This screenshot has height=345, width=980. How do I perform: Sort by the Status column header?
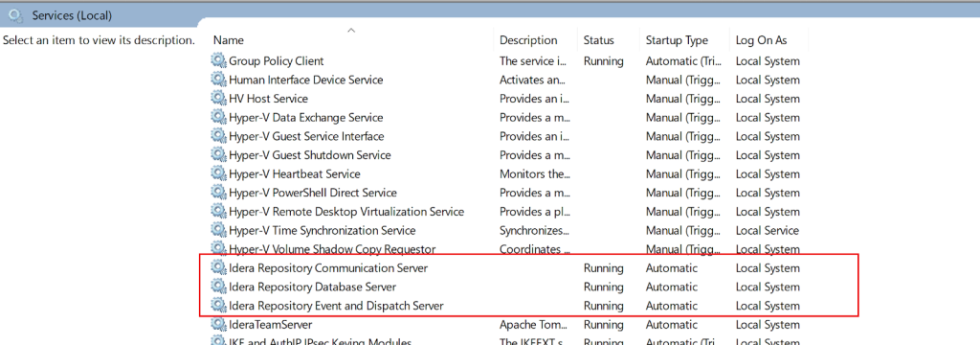pyautogui.click(x=599, y=40)
